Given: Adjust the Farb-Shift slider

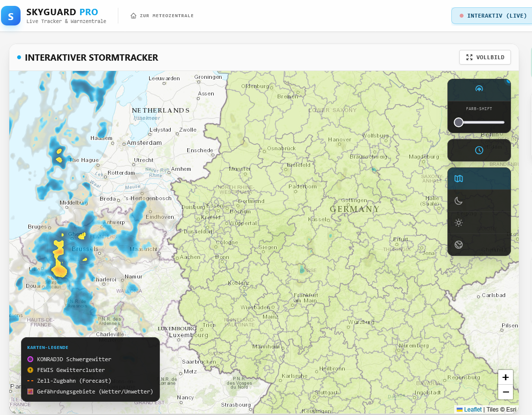Looking at the screenshot, I should tap(459, 122).
